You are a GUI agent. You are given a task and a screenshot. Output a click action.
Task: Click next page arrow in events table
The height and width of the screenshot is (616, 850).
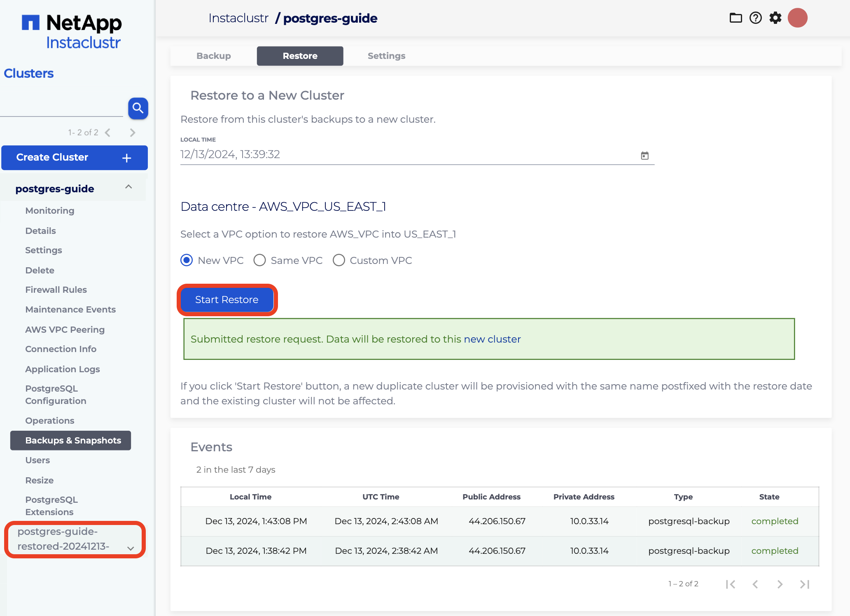(780, 584)
